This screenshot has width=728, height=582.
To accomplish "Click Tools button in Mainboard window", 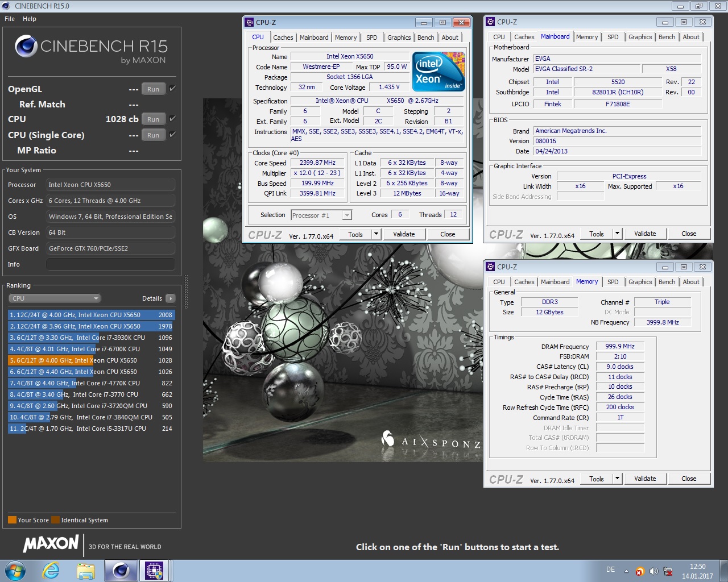I will [x=597, y=234].
